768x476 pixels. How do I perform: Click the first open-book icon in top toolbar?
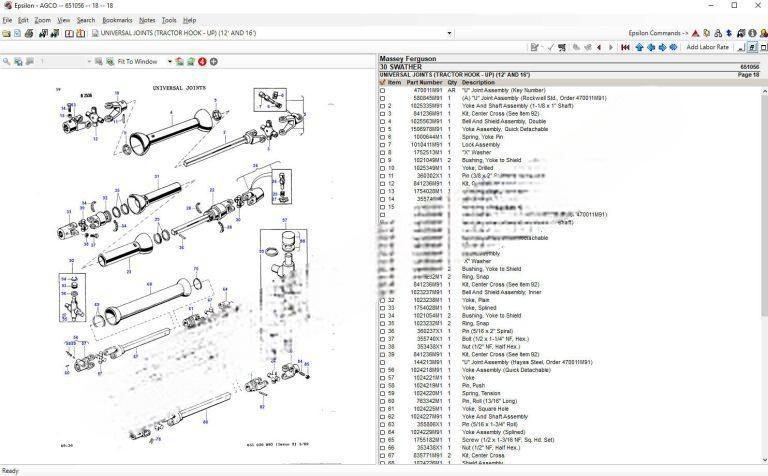(x=70, y=33)
